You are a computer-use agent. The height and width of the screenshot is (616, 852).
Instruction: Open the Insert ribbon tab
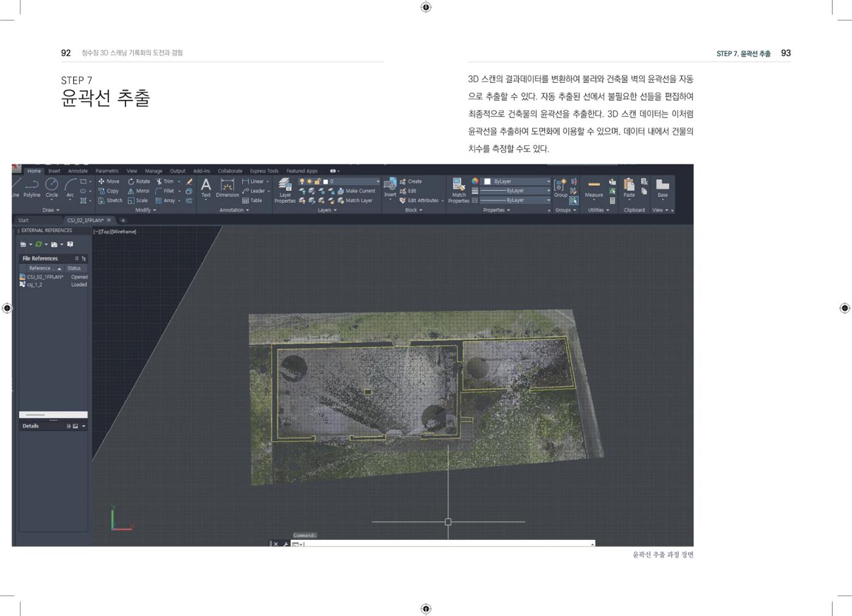click(54, 171)
